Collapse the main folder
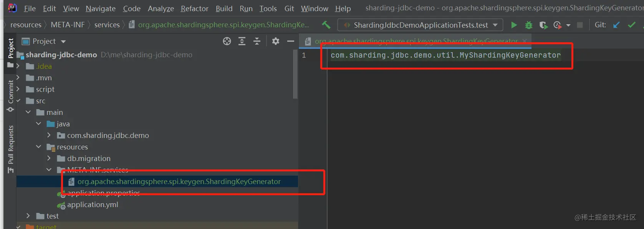The width and height of the screenshot is (644, 229). tap(28, 112)
